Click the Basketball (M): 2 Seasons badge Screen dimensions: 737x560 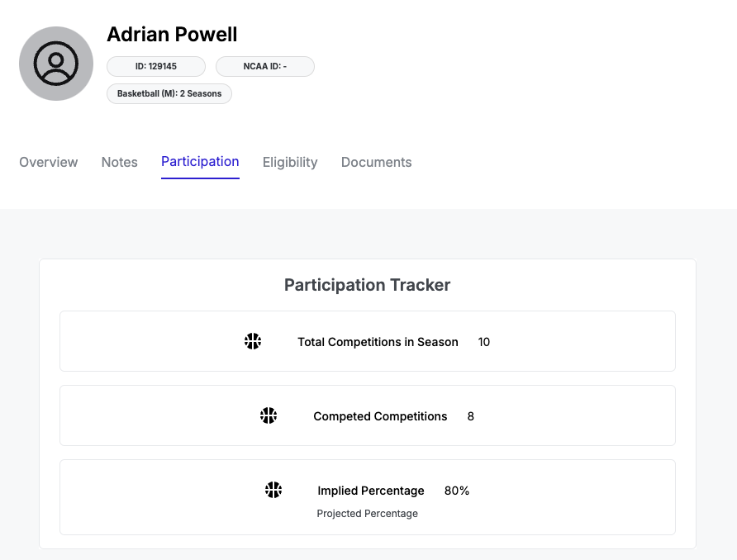(x=169, y=93)
